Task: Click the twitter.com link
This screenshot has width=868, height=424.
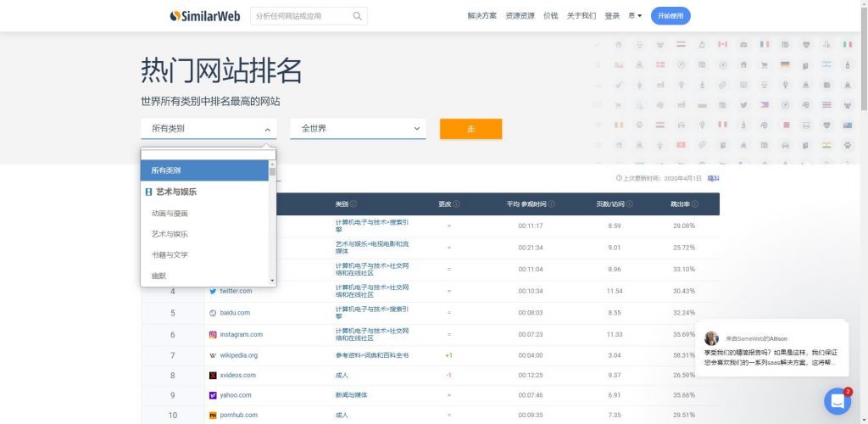Action: 236,291
